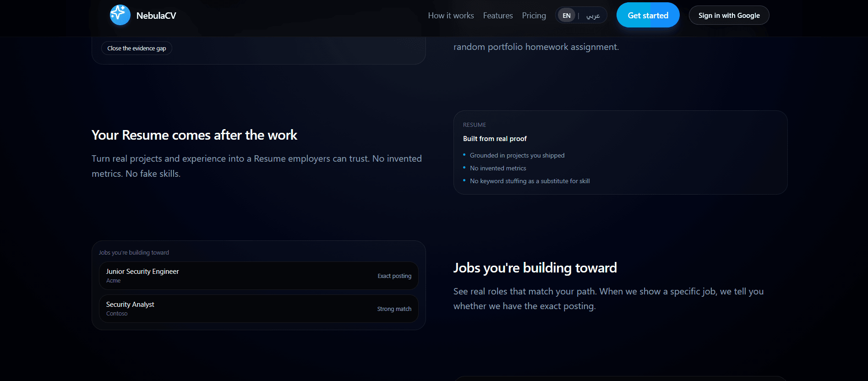Click the 'RESUME' card label

click(x=475, y=125)
